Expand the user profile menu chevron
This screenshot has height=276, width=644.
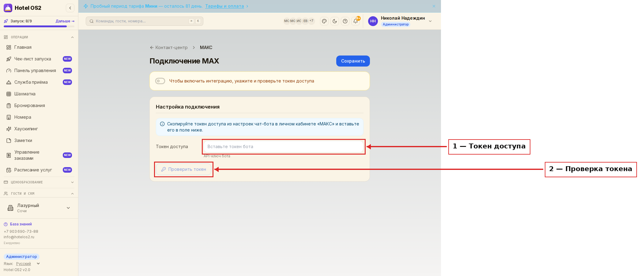pyautogui.click(x=430, y=21)
